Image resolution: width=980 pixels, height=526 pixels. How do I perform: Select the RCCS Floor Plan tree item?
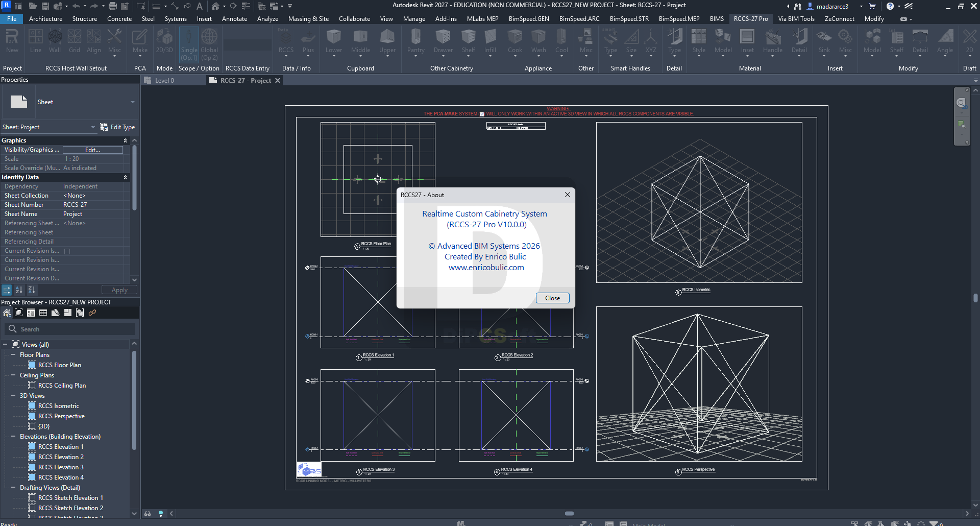59,365
